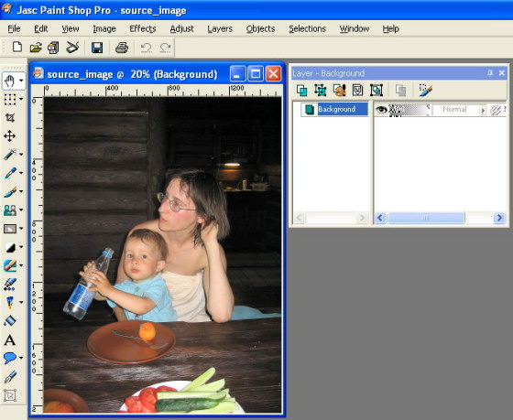Select the Magic Wand tool
This screenshot has height=420, width=513.
[x=9, y=155]
